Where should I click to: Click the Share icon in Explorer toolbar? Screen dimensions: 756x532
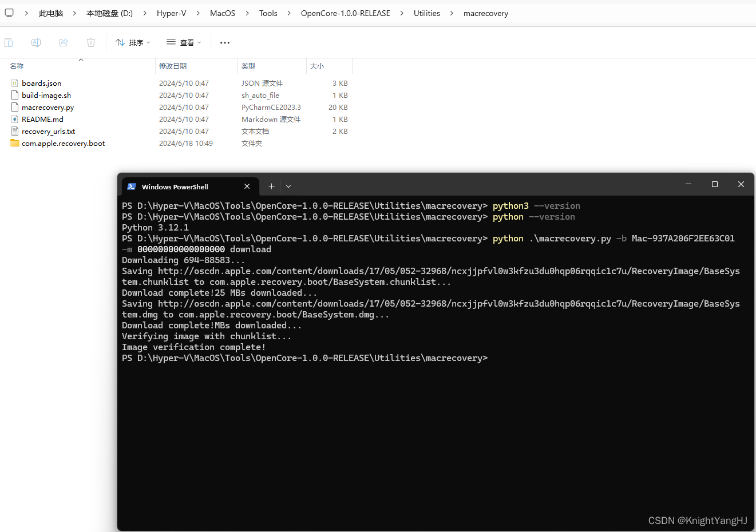tap(63, 42)
